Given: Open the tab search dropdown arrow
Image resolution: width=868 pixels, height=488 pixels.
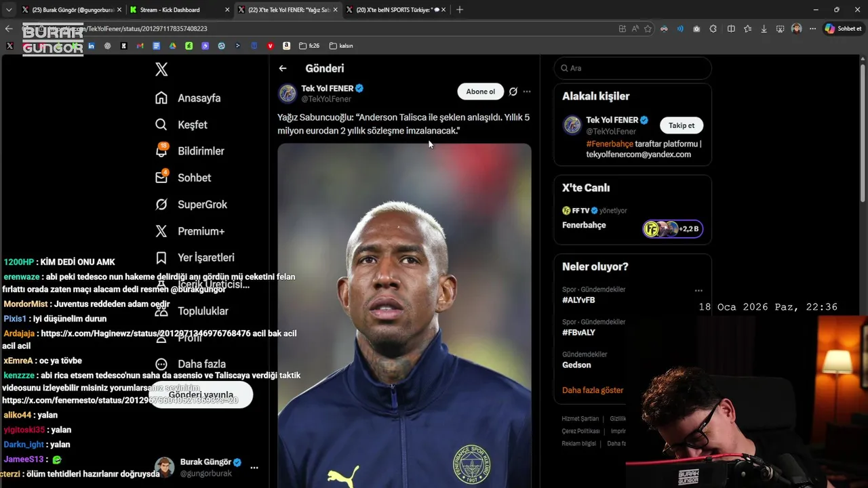Looking at the screenshot, I should (8, 9).
